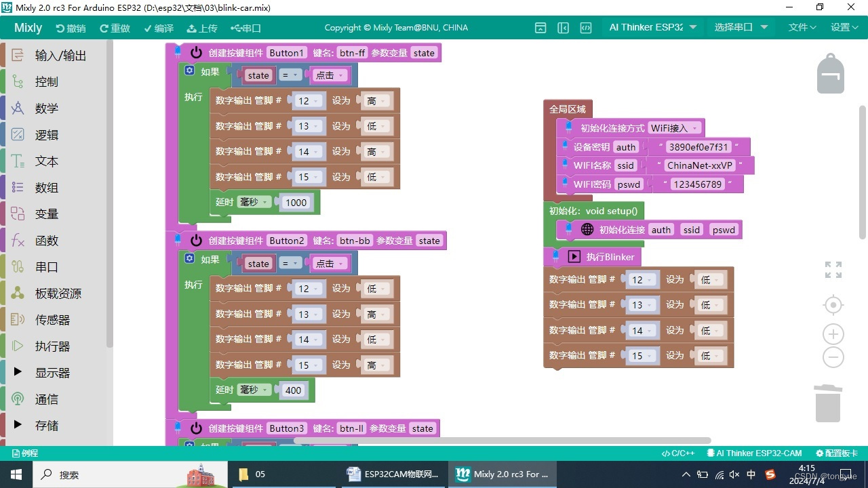Click AI Thinker ESP32-CAM in status bar
The height and width of the screenshot is (488, 868).
click(x=754, y=453)
